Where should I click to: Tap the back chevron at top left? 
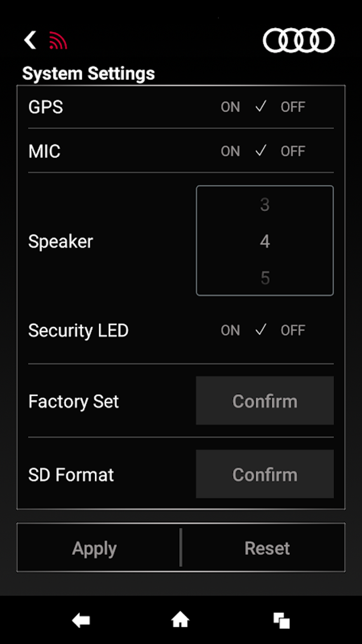point(30,40)
